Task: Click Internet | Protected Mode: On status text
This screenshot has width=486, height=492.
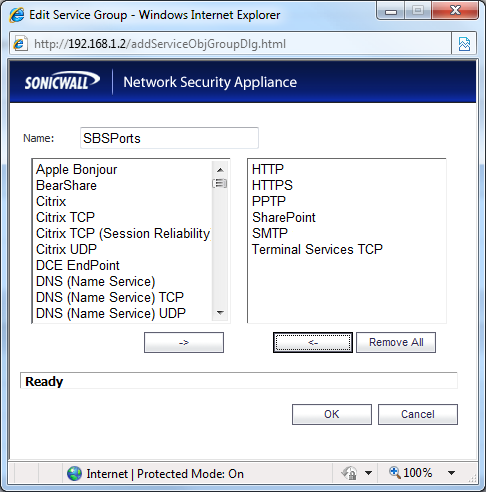Action: [x=165, y=474]
